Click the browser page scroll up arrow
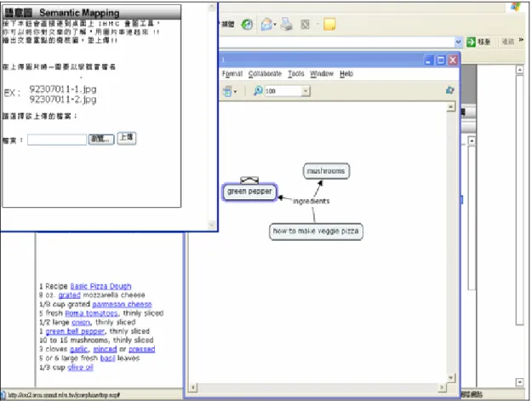Screen dimensions: 532x401 tap(519, 70)
